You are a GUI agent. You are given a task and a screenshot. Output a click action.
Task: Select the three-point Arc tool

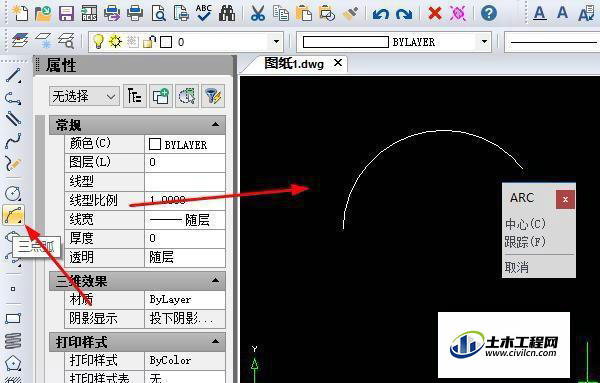click(x=13, y=215)
